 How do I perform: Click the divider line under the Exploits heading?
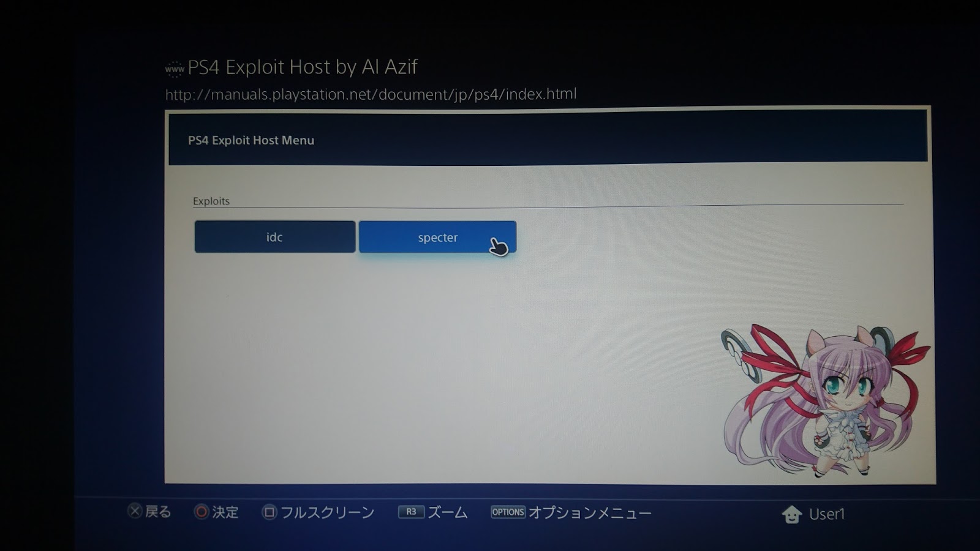tap(551, 208)
